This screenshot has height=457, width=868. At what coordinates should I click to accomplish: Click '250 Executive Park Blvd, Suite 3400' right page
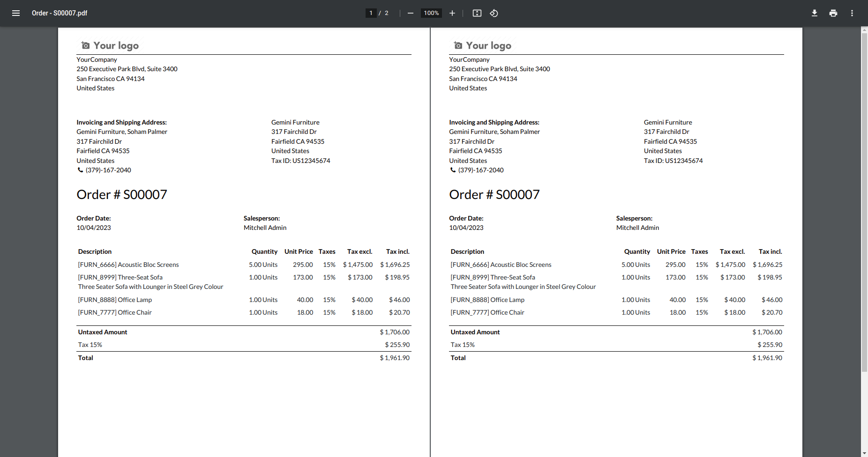point(500,69)
